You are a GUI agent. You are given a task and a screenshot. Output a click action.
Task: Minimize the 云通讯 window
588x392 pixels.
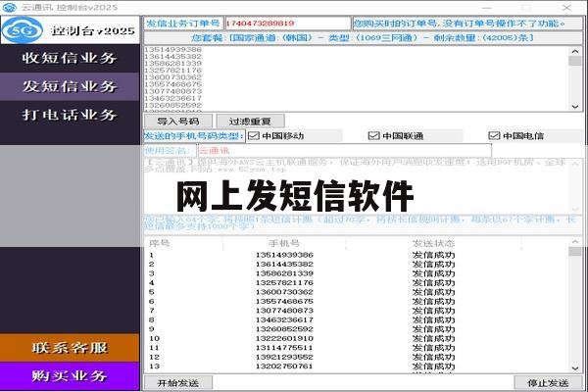pos(487,8)
